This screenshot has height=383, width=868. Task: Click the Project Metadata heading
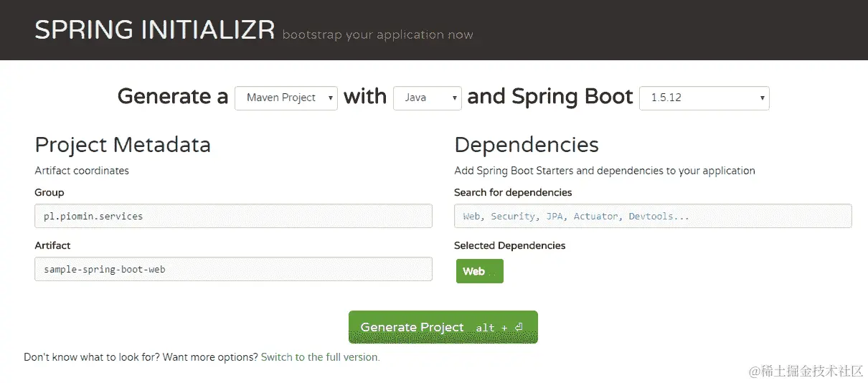[123, 145]
